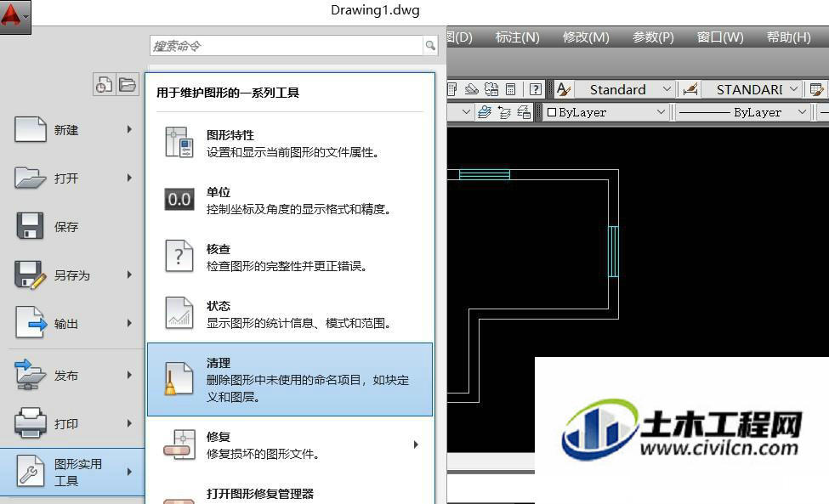Select the 发布 (Publish) menu item
829x504 pixels.
(x=72, y=375)
